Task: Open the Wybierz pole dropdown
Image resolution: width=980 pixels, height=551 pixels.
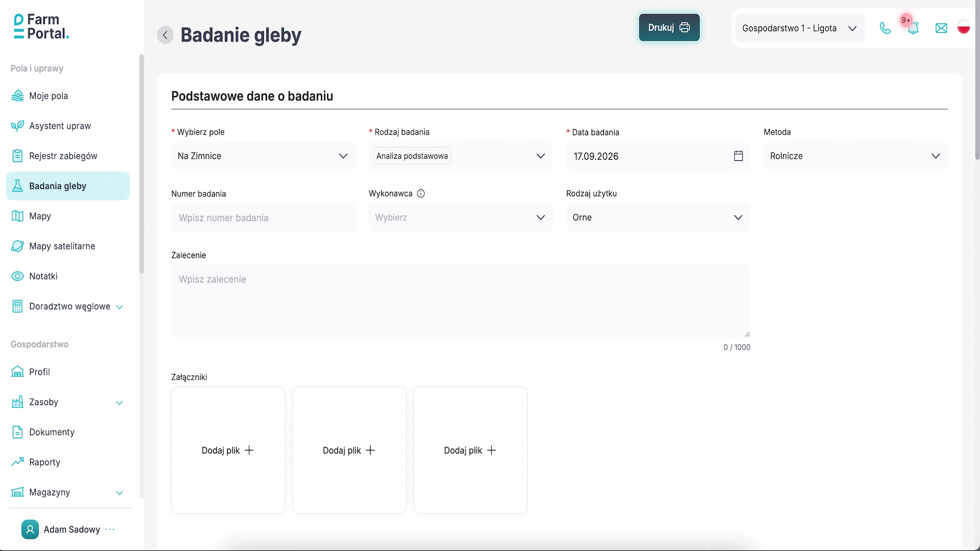Action: tap(263, 156)
